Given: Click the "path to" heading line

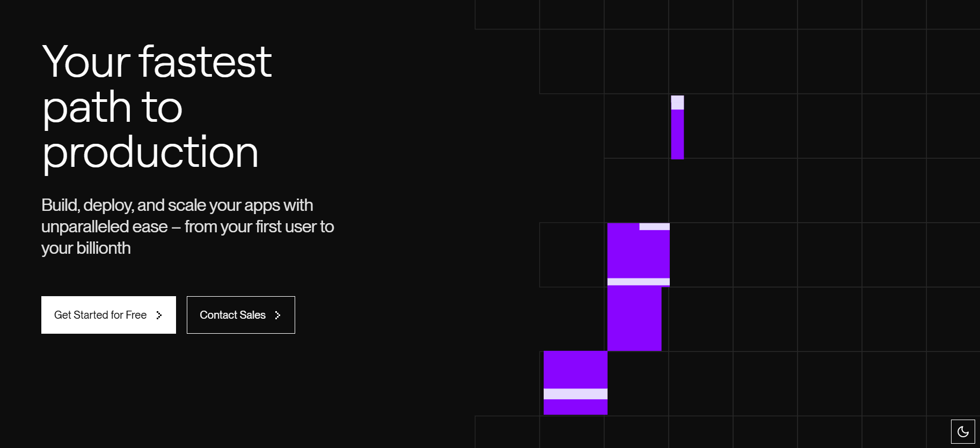Looking at the screenshot, I should (x=113, y=108).
